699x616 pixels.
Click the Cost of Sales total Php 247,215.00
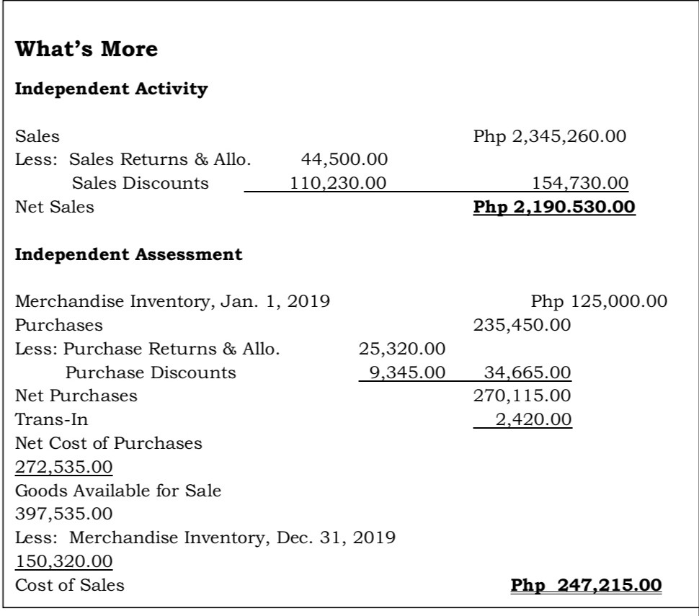[586, 585]
